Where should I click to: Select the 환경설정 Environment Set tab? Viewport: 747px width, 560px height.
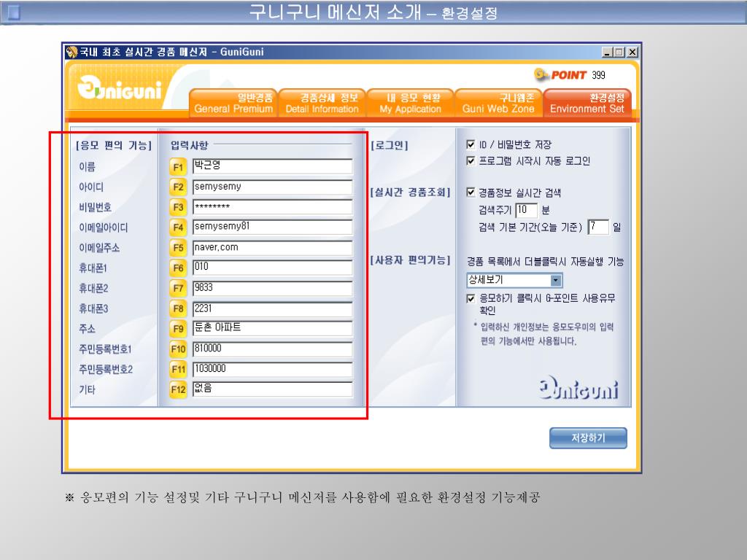pos(587,103)
